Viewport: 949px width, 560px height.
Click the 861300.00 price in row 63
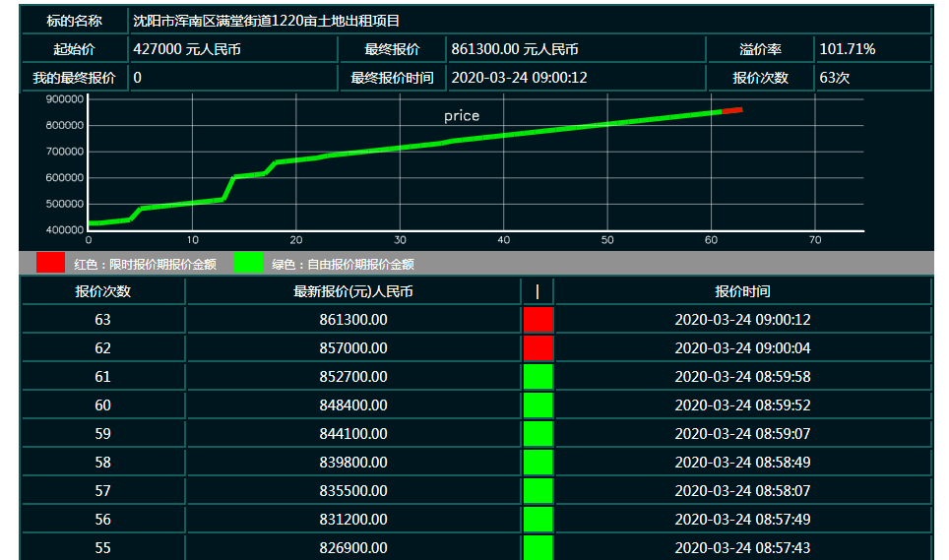pos(352,320)
